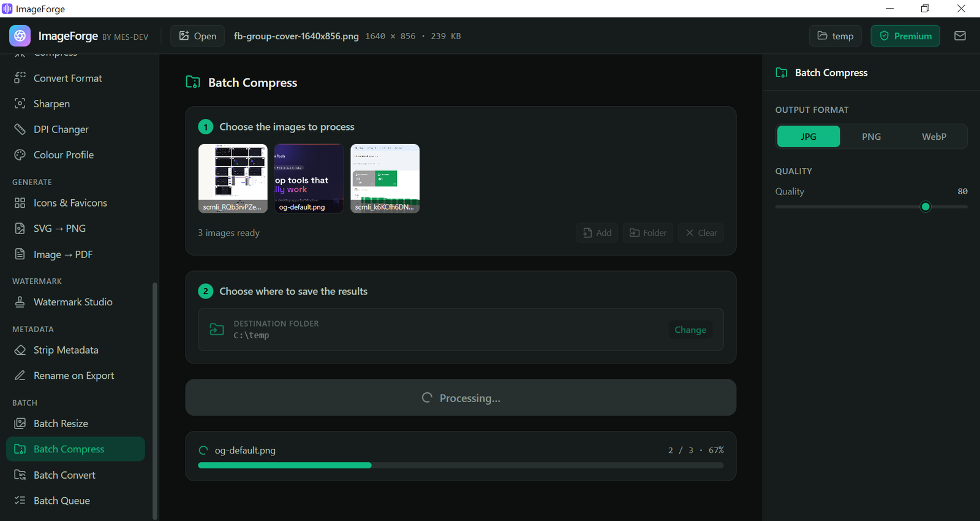980x521 pixels.
Task: Select WebP output format
Action: point(934,137)
